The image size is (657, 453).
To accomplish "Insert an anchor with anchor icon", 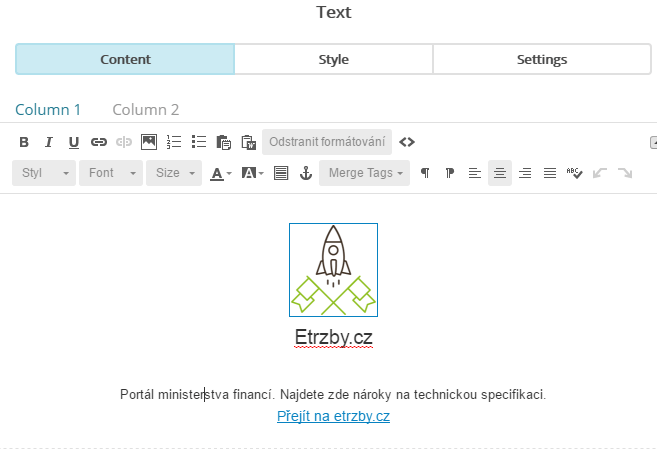I will 306,173.
